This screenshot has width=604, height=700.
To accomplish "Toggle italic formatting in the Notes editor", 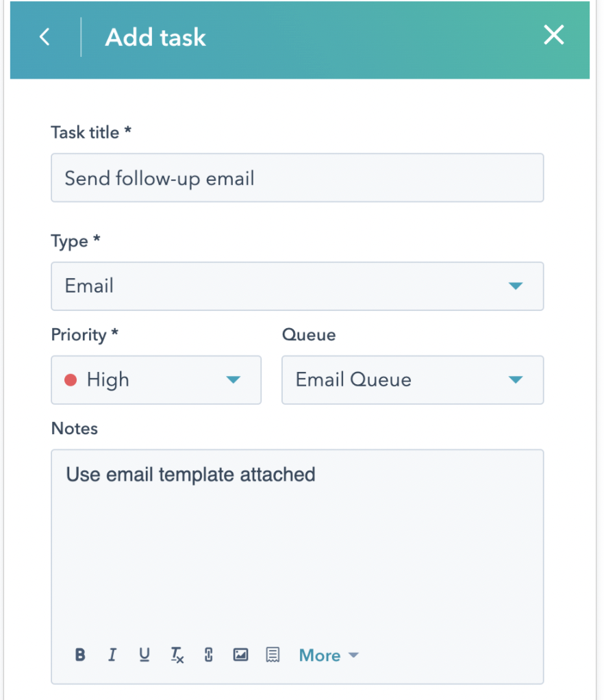I will click(112, 655).
